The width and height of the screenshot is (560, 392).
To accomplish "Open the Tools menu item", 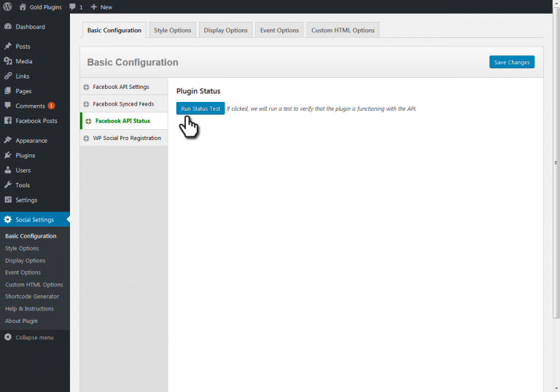I will 23,185.
